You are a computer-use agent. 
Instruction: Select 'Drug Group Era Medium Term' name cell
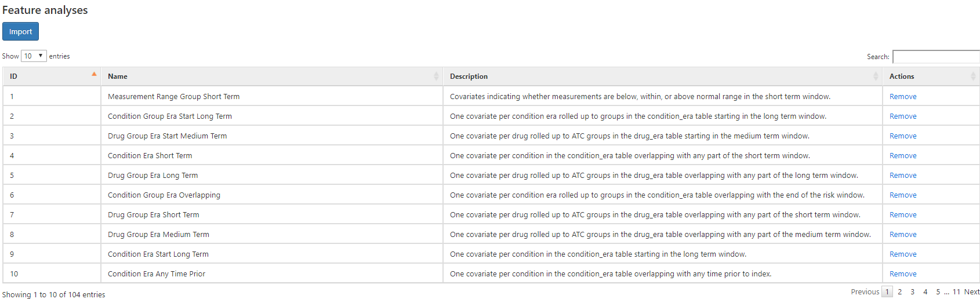[x=271, y=234]
